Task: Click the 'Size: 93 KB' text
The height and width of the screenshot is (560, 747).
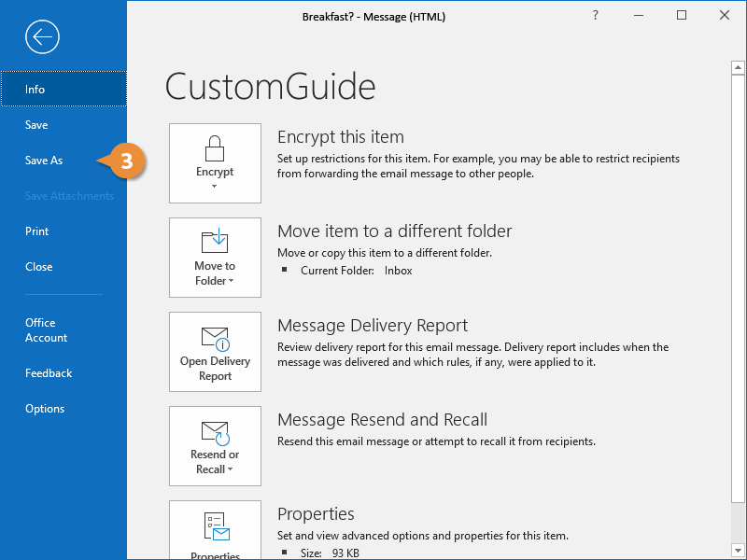Action: pyautogui.click(x=330, y=553)
